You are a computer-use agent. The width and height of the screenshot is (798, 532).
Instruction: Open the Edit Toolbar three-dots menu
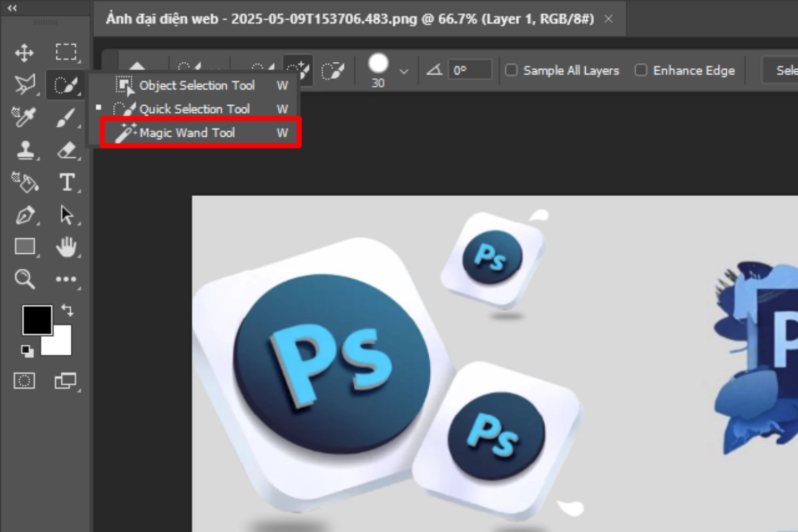[66, 279]
